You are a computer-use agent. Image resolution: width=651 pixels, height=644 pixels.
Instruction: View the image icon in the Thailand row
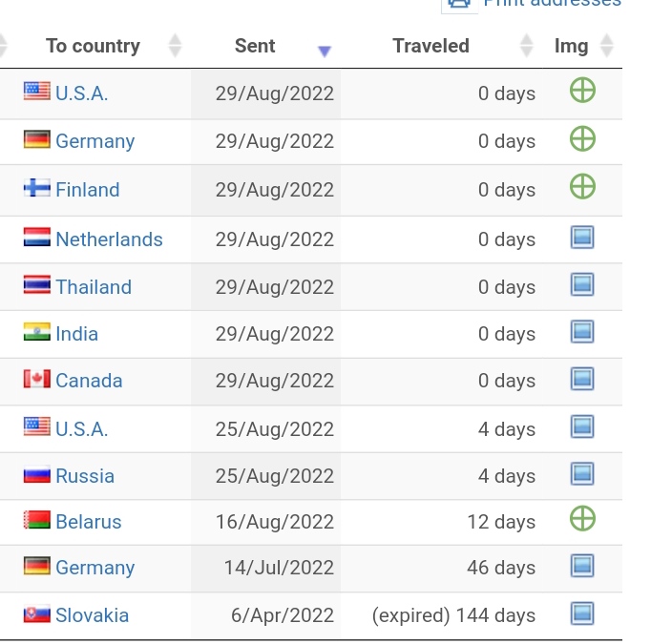582,284
